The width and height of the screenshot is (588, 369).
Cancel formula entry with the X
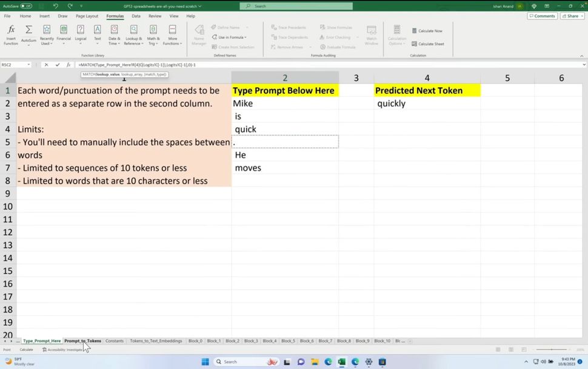click(x=46, y=65)
